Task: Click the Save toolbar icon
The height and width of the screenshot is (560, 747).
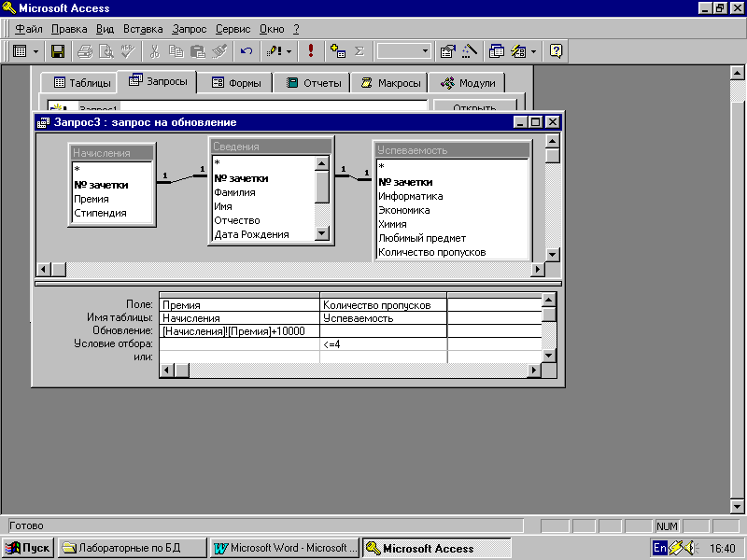Action: [x=58, y=51]
